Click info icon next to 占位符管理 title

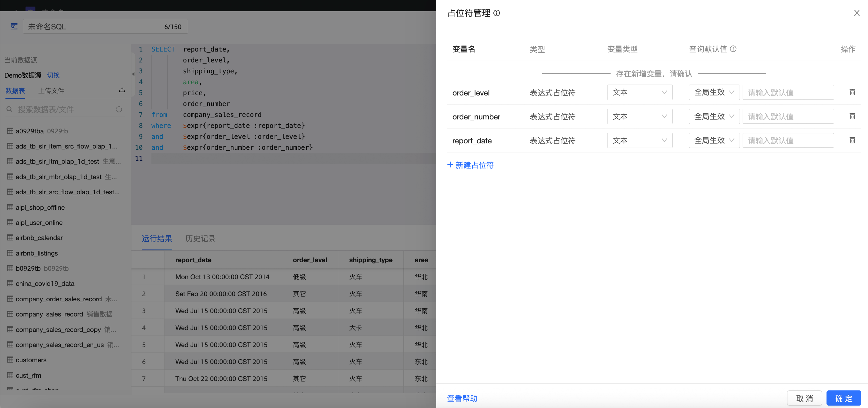497,13
